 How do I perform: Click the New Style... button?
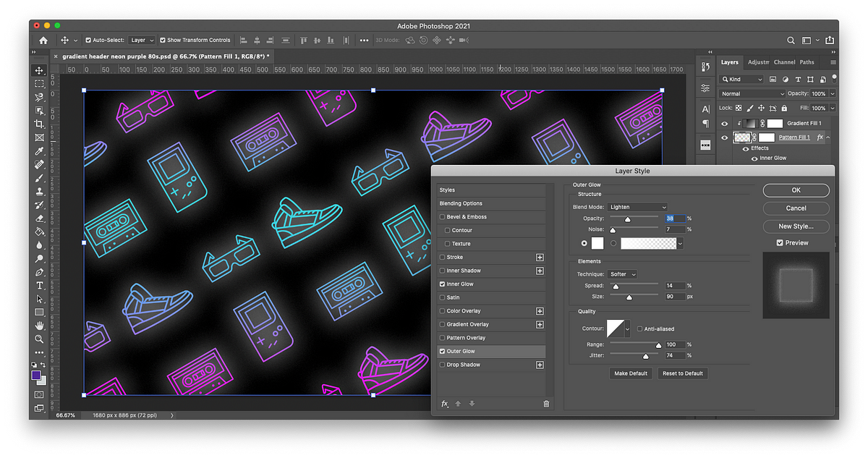click(x=796, y=226)
